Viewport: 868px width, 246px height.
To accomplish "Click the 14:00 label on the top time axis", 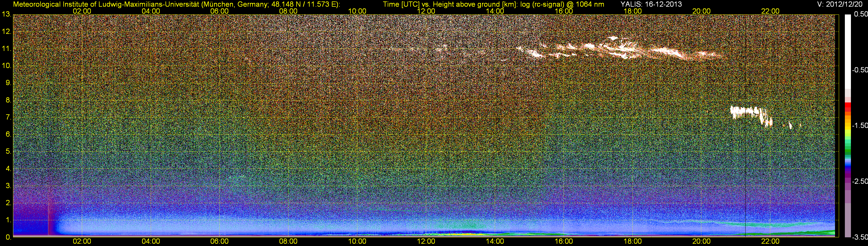I will 495,11.
